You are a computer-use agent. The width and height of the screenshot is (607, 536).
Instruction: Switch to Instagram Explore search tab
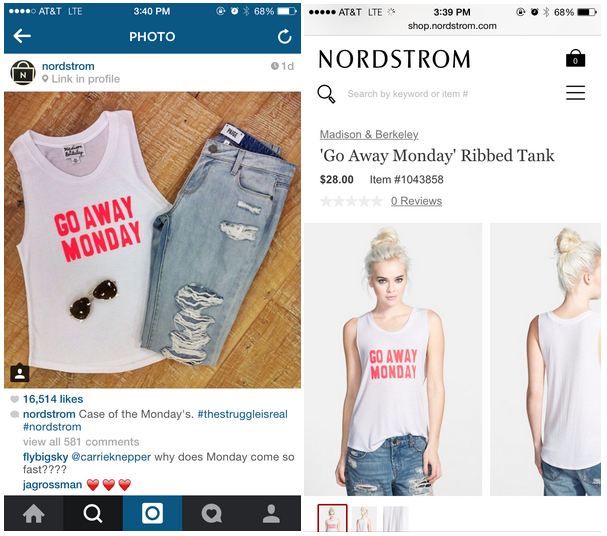point(93,513)
